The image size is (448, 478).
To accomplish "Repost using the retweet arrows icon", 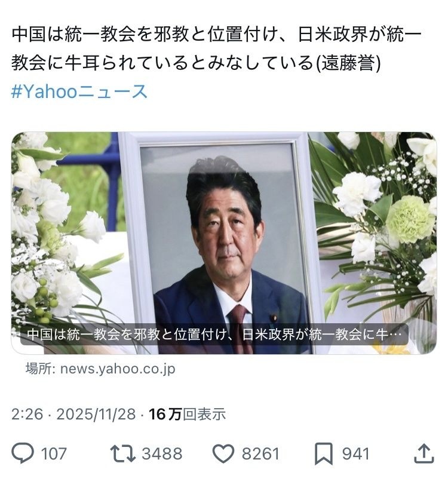I will [122, 454].
